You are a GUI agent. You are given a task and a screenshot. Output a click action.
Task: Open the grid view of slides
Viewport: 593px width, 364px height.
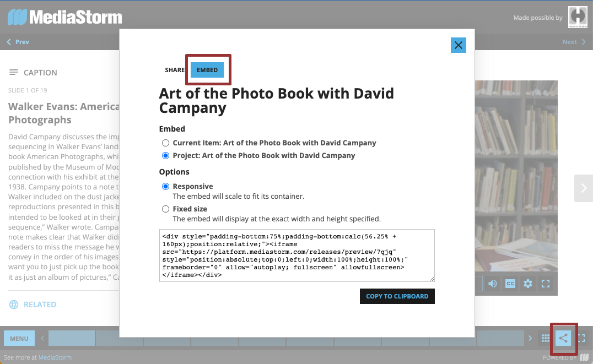point(545,338)
